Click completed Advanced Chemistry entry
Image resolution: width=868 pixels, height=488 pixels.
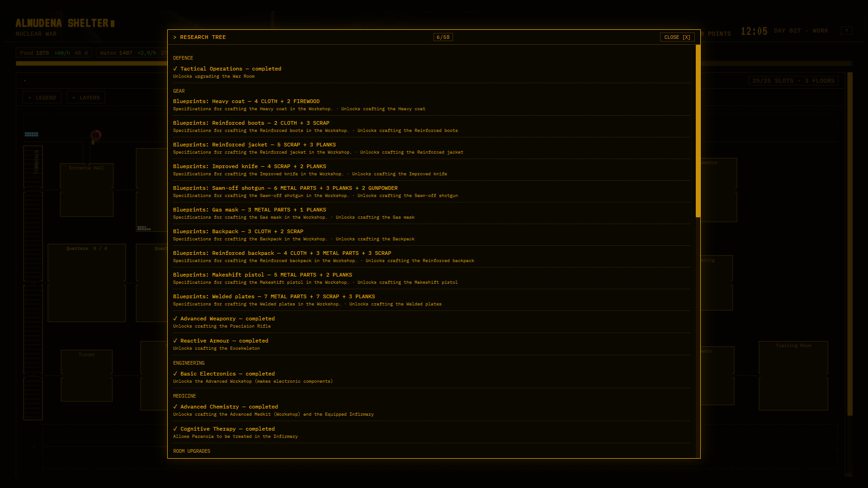(431, 410)
